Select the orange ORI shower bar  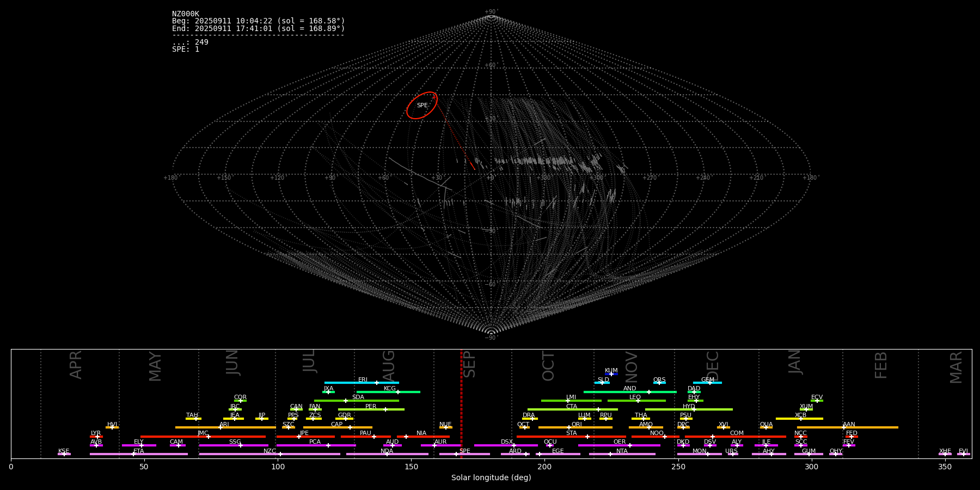[x=575, y=427]
